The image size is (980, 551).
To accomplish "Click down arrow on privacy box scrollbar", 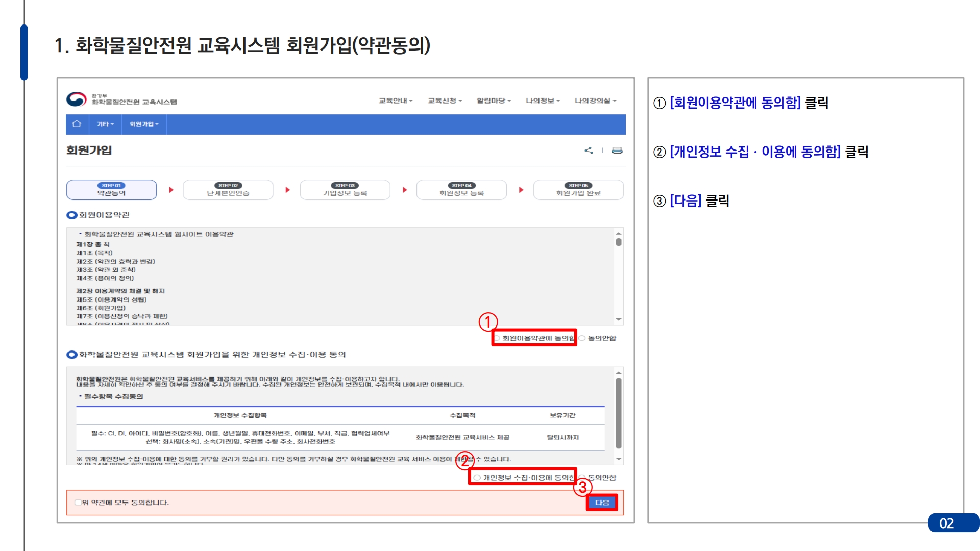I will (619, 459).
